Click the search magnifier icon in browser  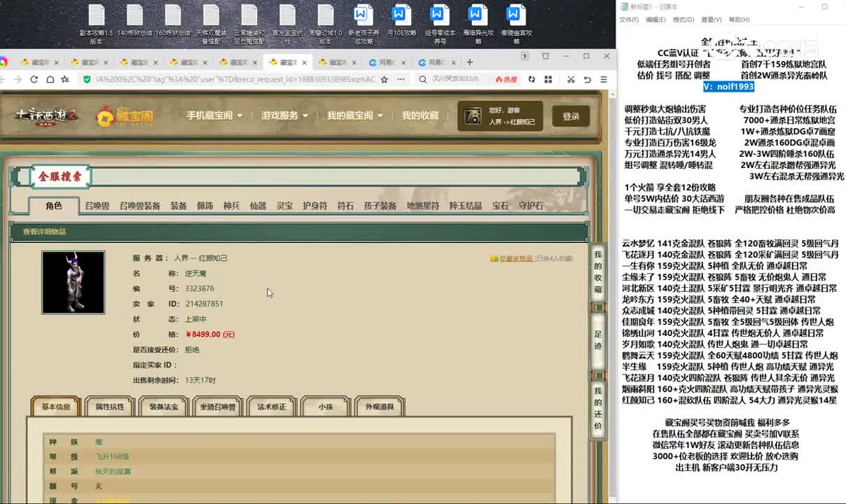point(423,80)
